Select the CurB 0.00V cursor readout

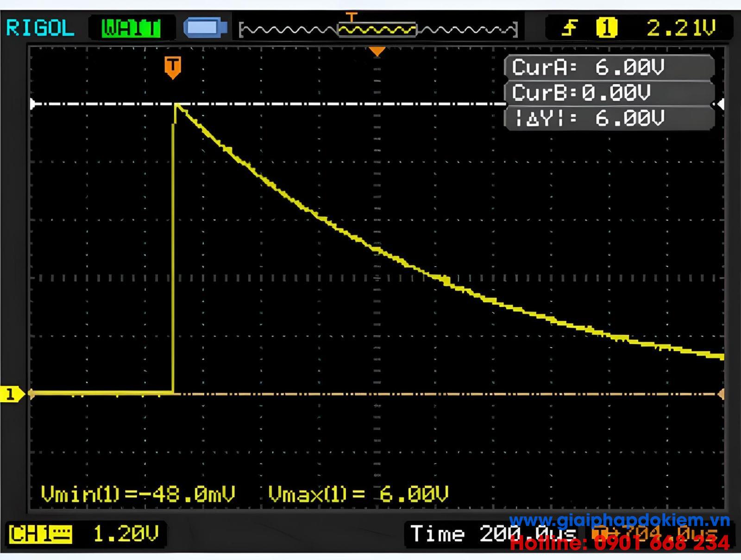click(582, 93)
